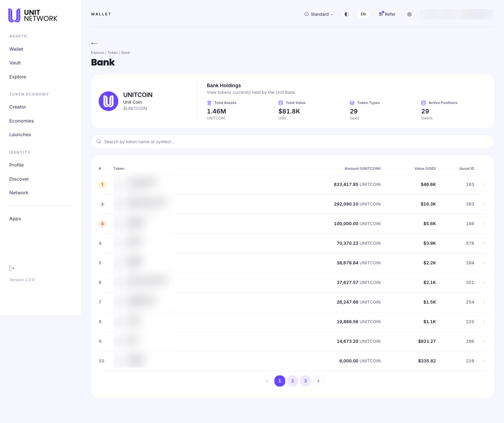Click Token column header
This screenshot has height=423, width=504.
pyautogui.click(x=119, y=169)
